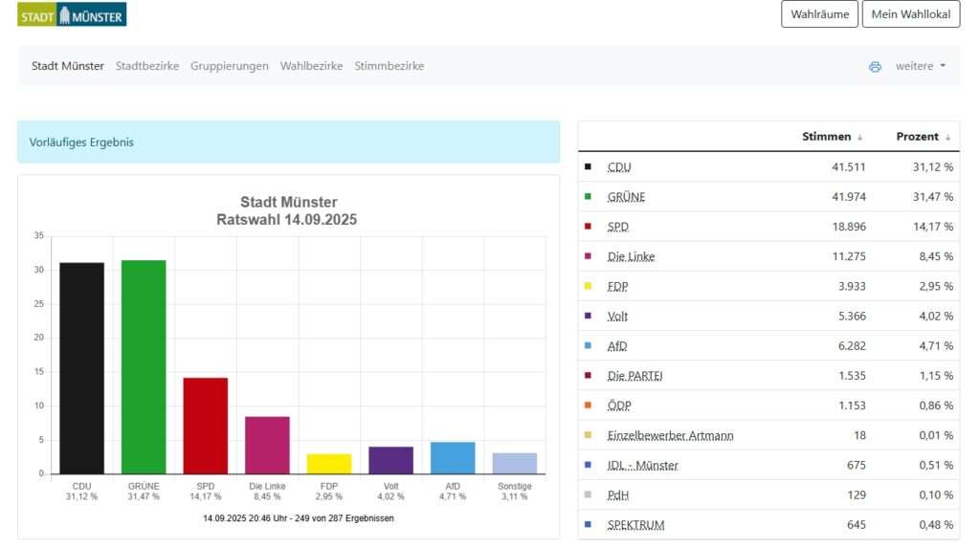Click the Stadt Münster logo
This screenshot has width=980, height=549.
(72, 14)
